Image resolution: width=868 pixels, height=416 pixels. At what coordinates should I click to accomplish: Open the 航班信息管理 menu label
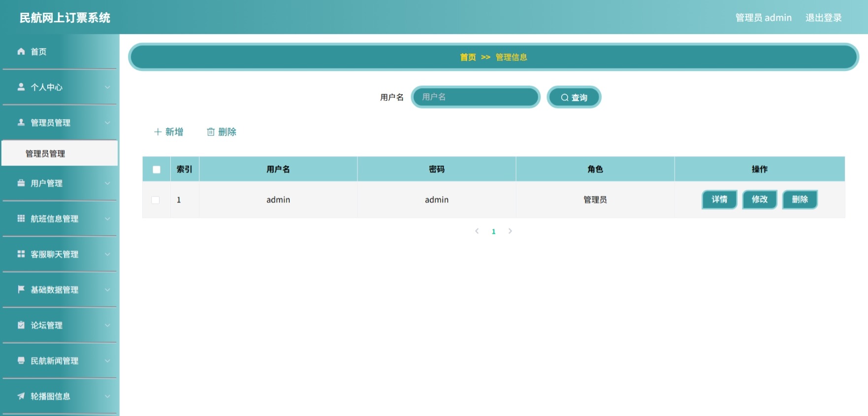54,219
